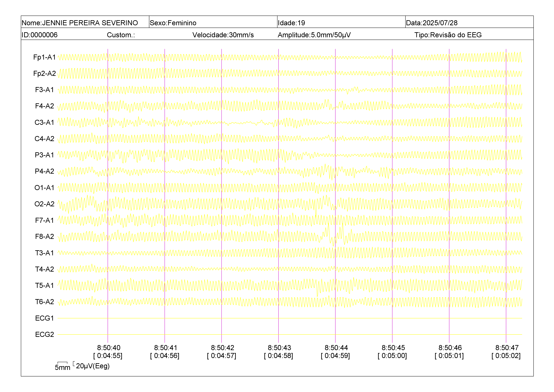Viewport: 554px width, 392px height.
Task: Select the F3-A1 channel label
Action: coord(45,90)
